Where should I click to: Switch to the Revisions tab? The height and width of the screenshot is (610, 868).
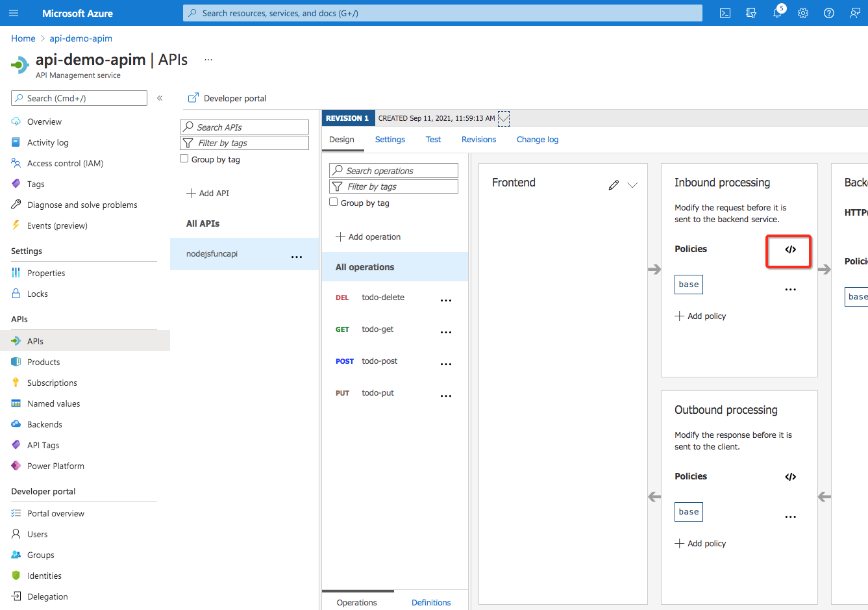(x=478, y=139)
